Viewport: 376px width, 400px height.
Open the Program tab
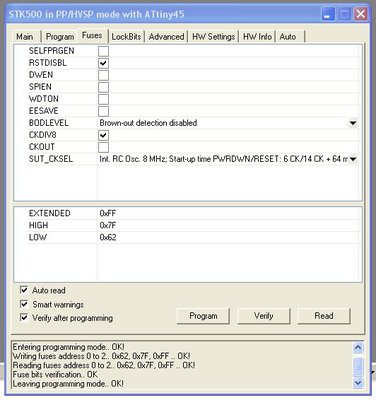coord(60,37)
